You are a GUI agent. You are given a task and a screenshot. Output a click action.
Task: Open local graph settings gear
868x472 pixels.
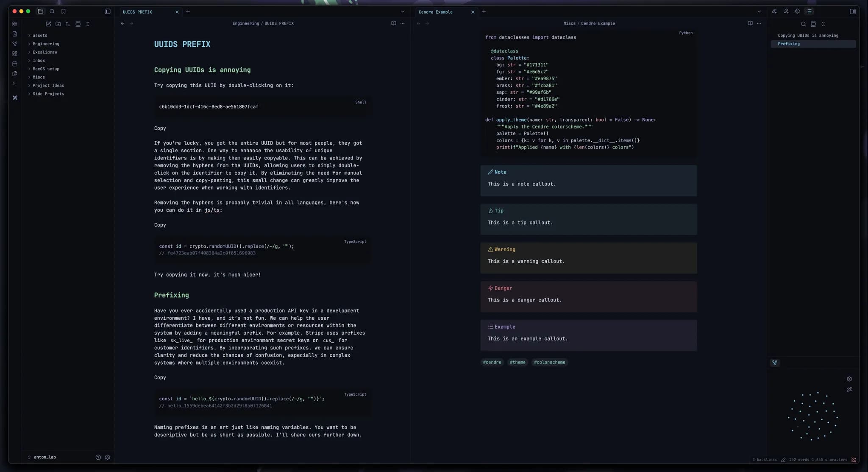(849, 379)
